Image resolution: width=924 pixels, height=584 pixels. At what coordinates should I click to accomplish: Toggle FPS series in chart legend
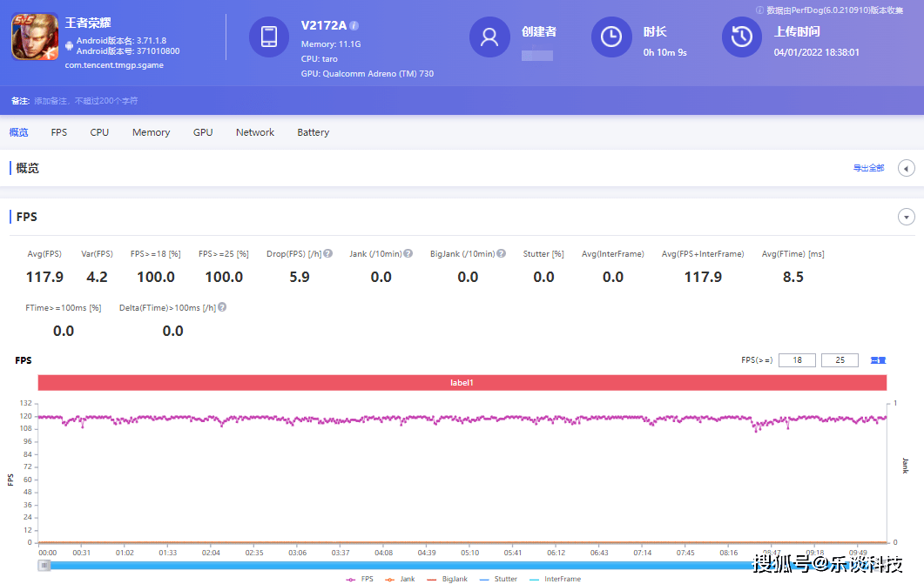pos(361,579)
